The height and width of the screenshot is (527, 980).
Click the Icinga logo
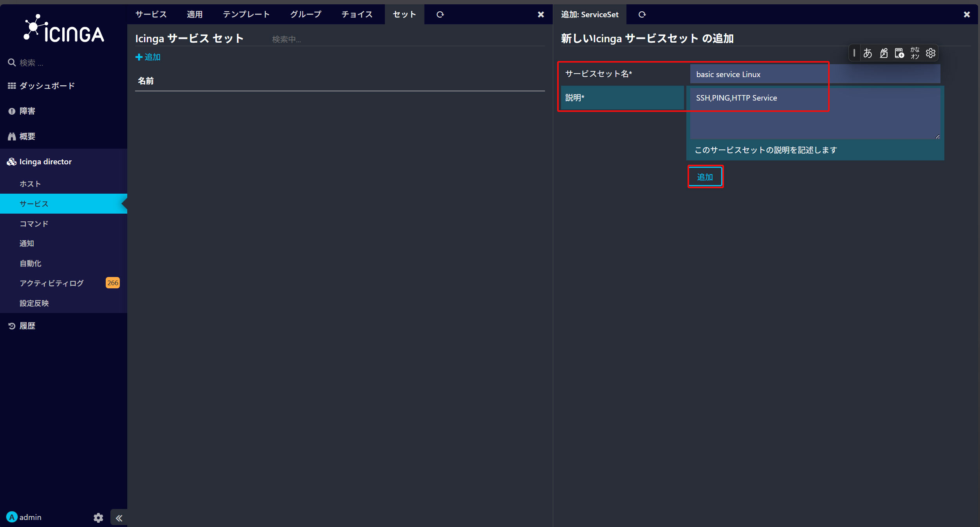(x=64, y=28)
